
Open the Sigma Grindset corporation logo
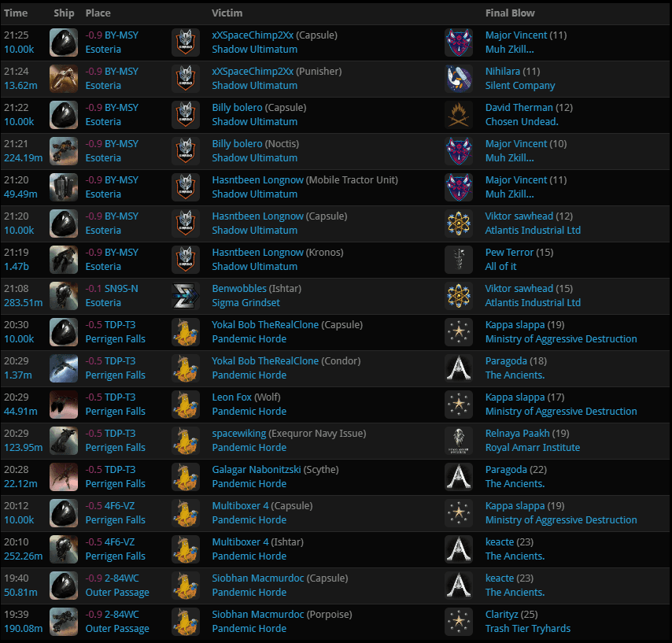pyautogui.click(x=186, y=296)
